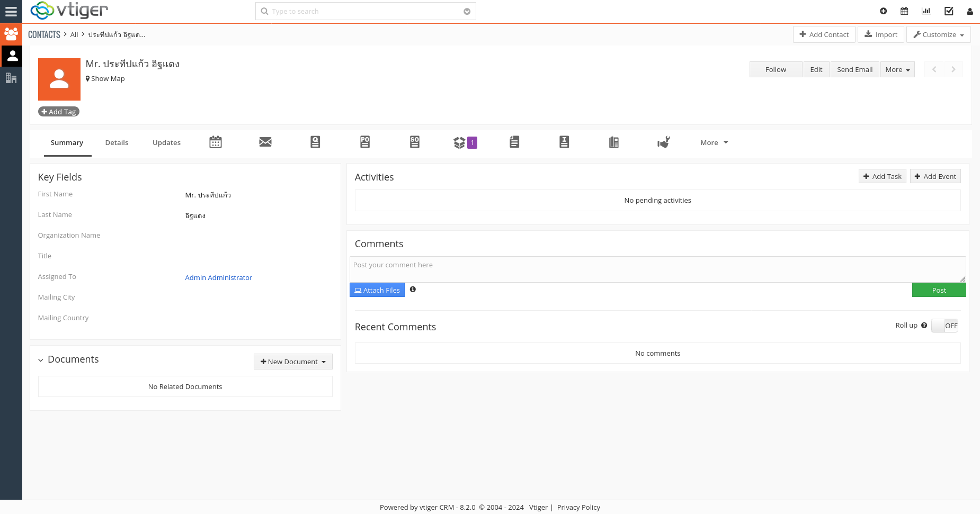
Task: Open the tasks checkmark icon in top bar
Action: (949, 11)
